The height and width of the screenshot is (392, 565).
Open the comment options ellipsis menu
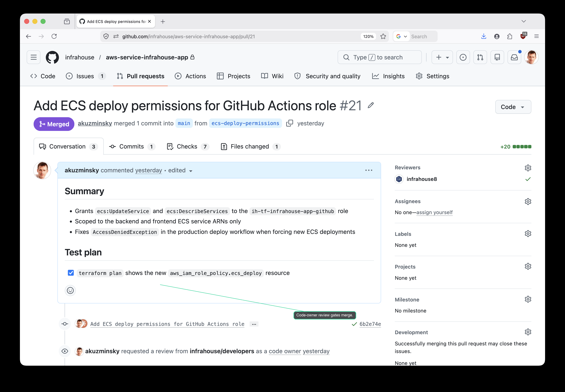pyautogui.click(x=369, y=170)
